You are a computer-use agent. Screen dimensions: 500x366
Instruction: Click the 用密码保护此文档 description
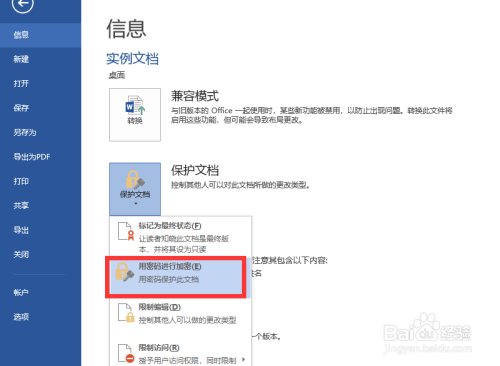(169, 279)
